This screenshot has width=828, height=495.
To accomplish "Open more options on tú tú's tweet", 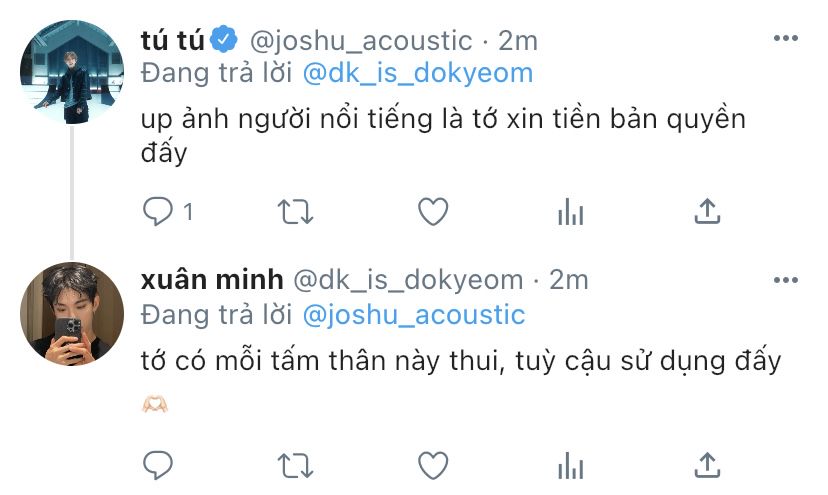I will click(786, 38).
